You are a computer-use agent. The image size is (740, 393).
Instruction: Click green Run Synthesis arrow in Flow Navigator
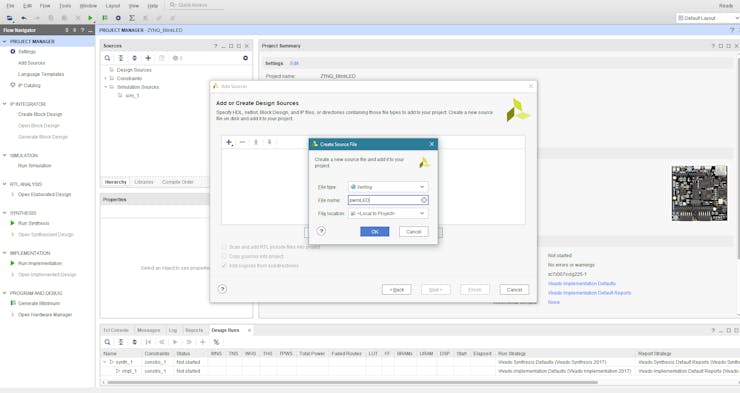click(x=13, y=223)
